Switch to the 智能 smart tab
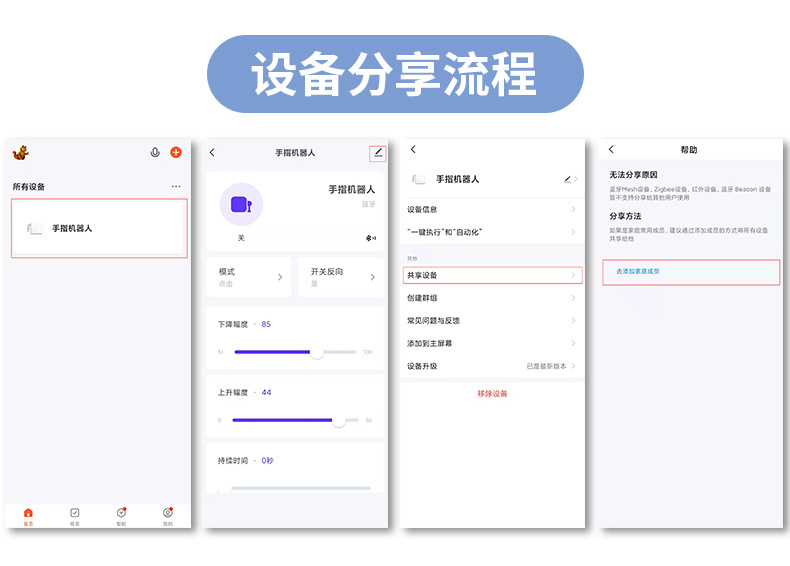This screenshot has width=790, height=566. [x=121, y=517]
